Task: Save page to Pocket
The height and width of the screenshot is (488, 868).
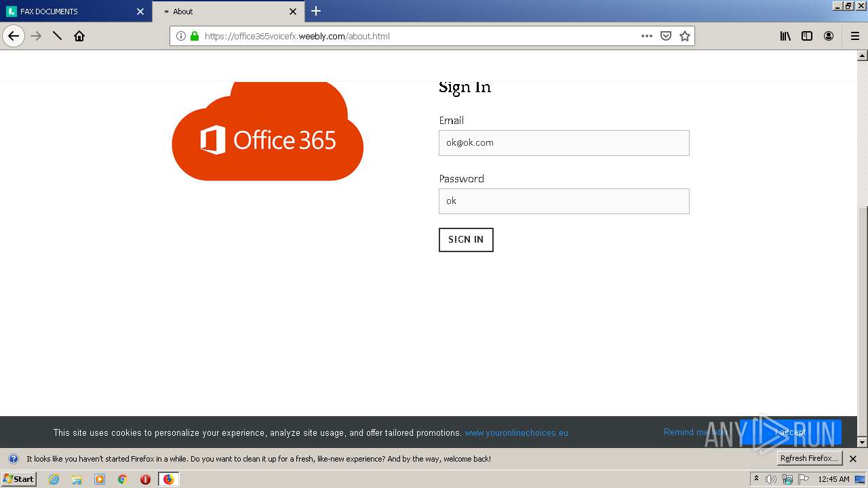Action: [x=666, y=36]
